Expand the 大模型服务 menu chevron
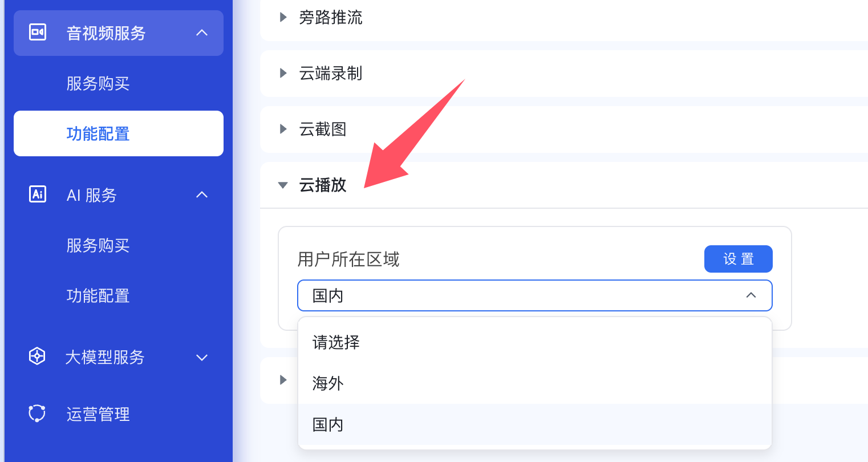This screenshot has width=868, height=462. click(202, 358)
